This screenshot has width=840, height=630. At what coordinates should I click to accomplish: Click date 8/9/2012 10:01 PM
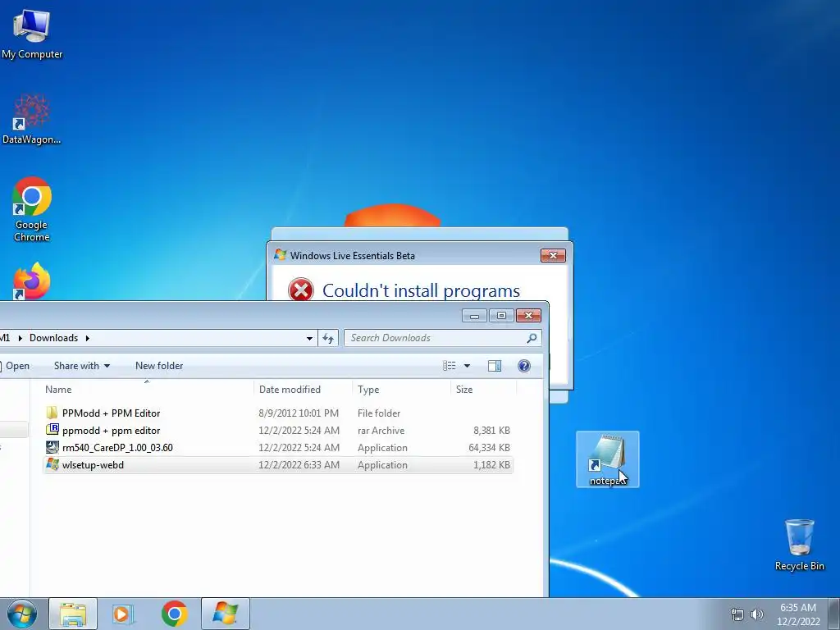[299, 413]
